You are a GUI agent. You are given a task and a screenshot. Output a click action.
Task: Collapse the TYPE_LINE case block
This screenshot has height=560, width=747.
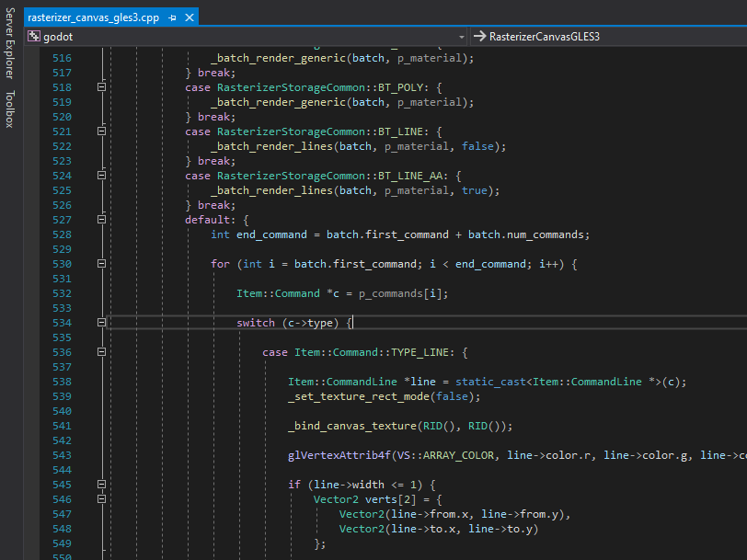[x=101, y=352]
